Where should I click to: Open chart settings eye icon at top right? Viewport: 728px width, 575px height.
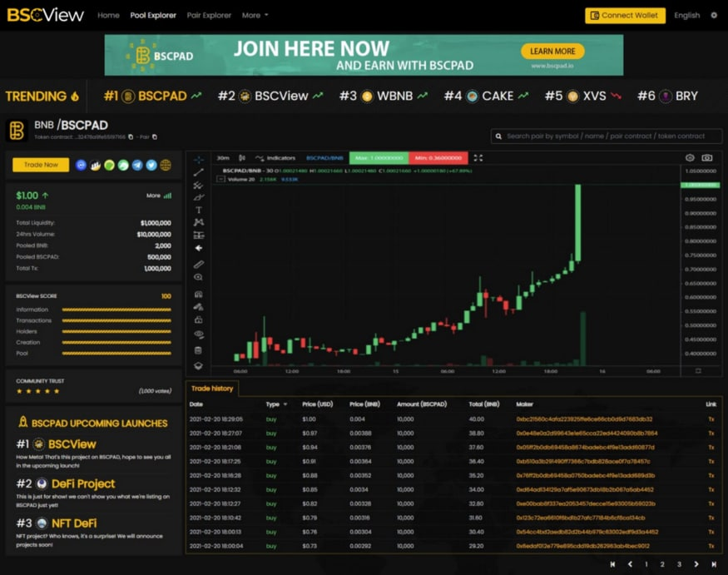[690, 158]
